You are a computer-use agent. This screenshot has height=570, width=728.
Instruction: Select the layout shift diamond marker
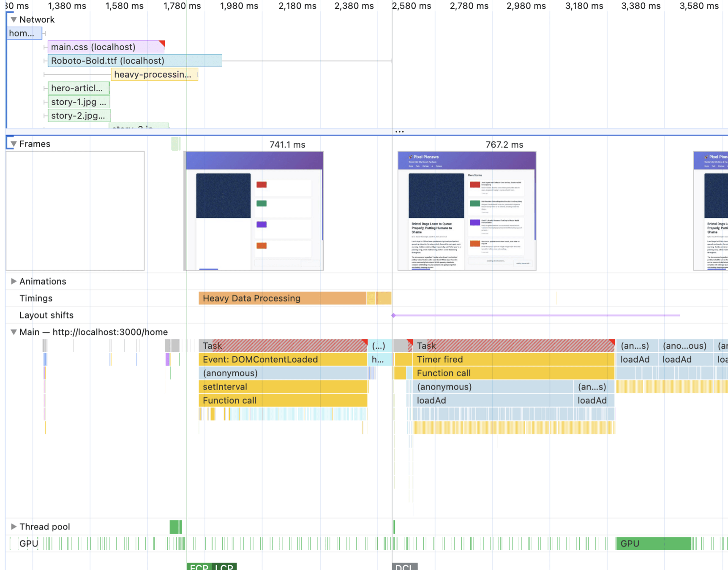pyautogui.click(x=394, y=315)
